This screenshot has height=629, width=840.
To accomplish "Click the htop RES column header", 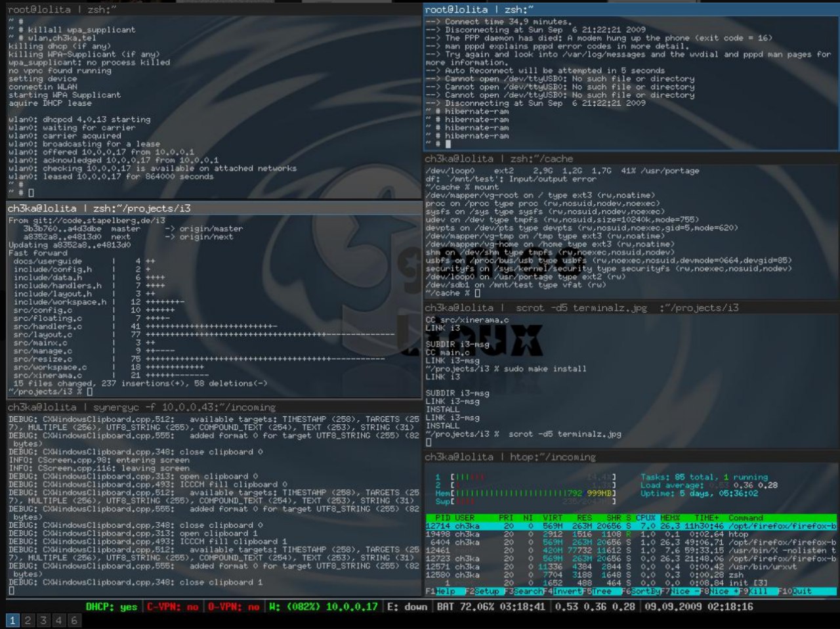I will [x=584, y=517].
